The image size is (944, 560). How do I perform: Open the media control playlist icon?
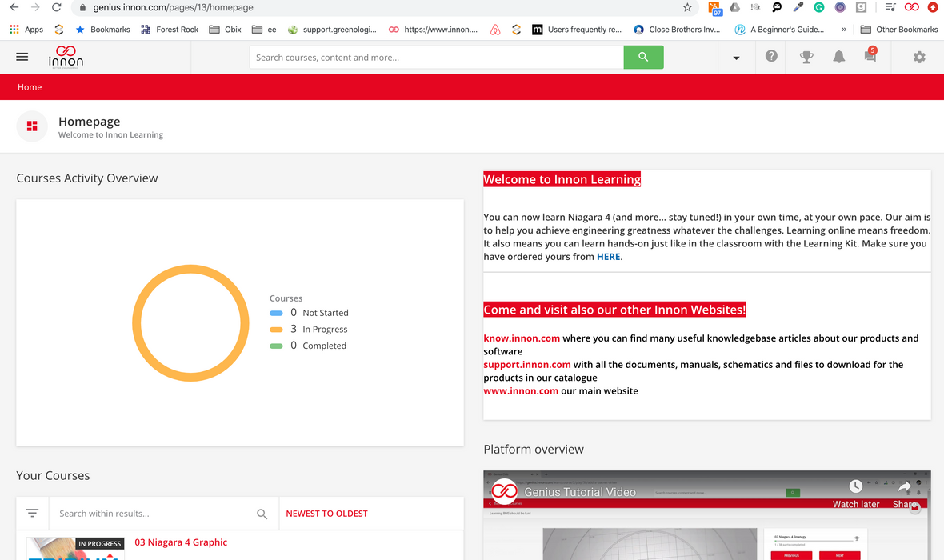click(x=890, y=7)
